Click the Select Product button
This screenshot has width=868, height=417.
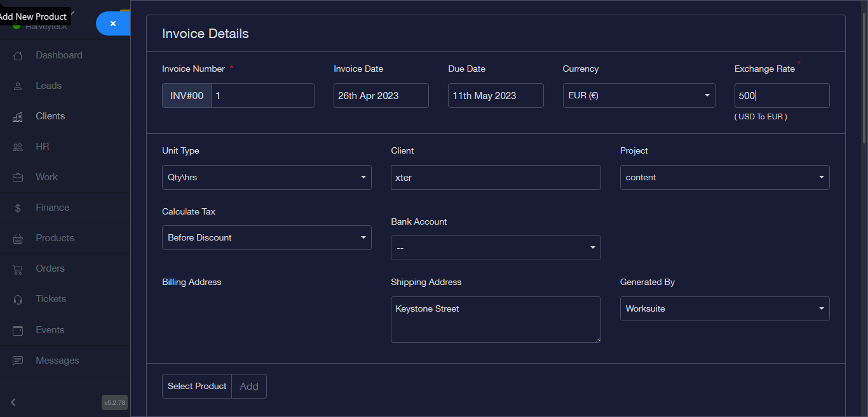(197, 386)
